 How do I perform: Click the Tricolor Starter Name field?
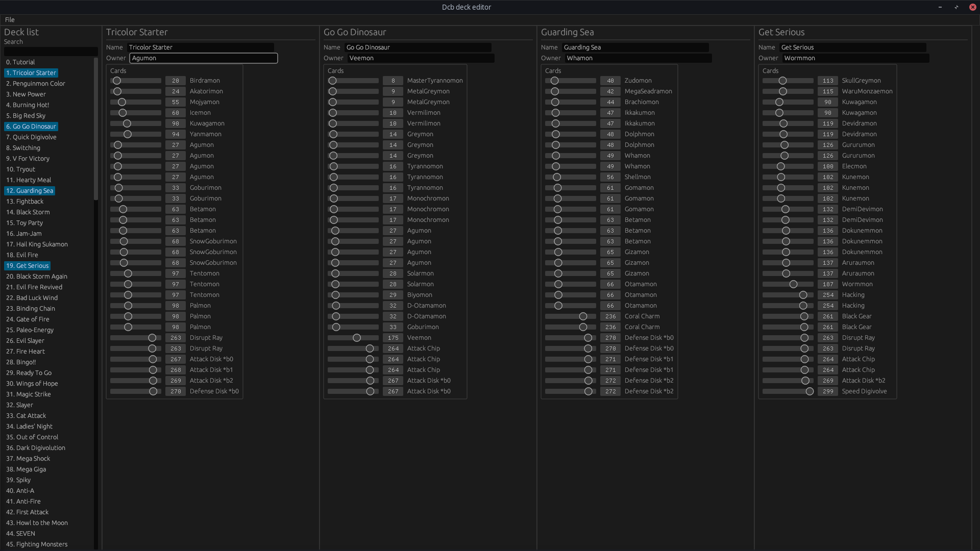200,47
